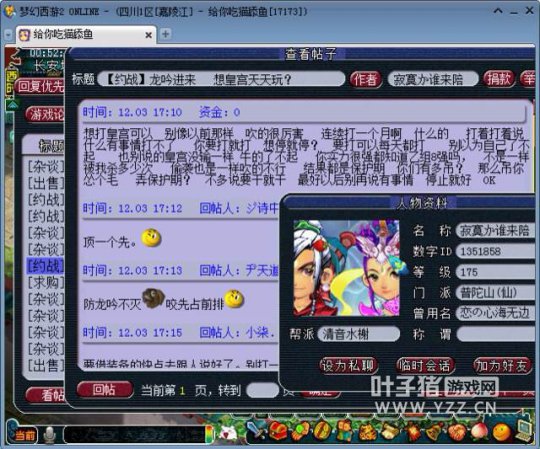Click the 游戏论 forum section button
Screen dimensions: 540x449
pyautogui.click(x=45, y=114)
